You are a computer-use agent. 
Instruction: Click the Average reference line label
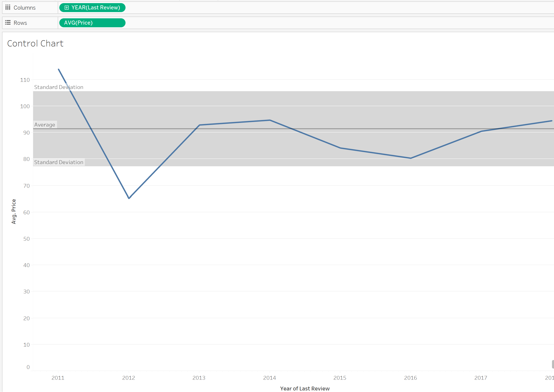point(45,125)
